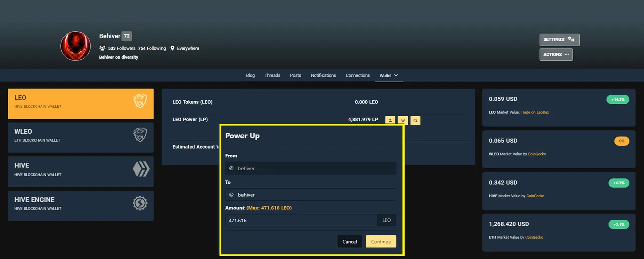Click the Amount input showing 471.616
Viewport: 644px width, 259px height.
(301, 220)
